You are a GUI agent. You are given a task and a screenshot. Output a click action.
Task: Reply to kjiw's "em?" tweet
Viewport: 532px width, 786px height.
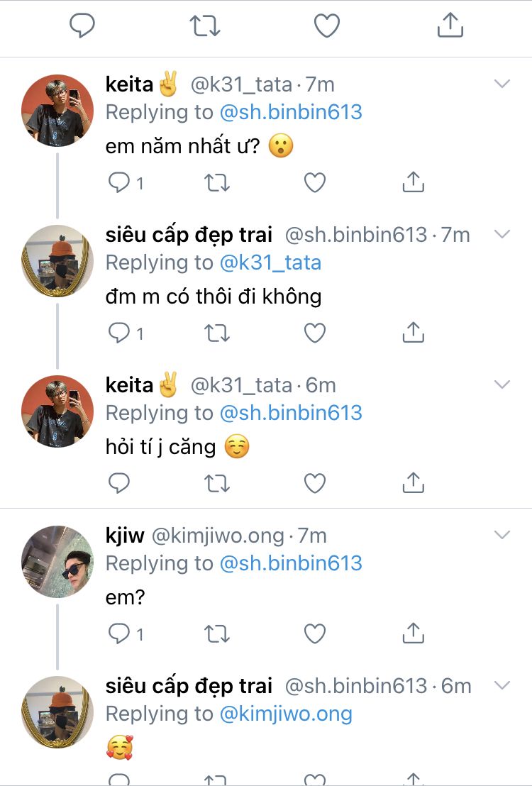pyautogui.click(x=119, y=633)
